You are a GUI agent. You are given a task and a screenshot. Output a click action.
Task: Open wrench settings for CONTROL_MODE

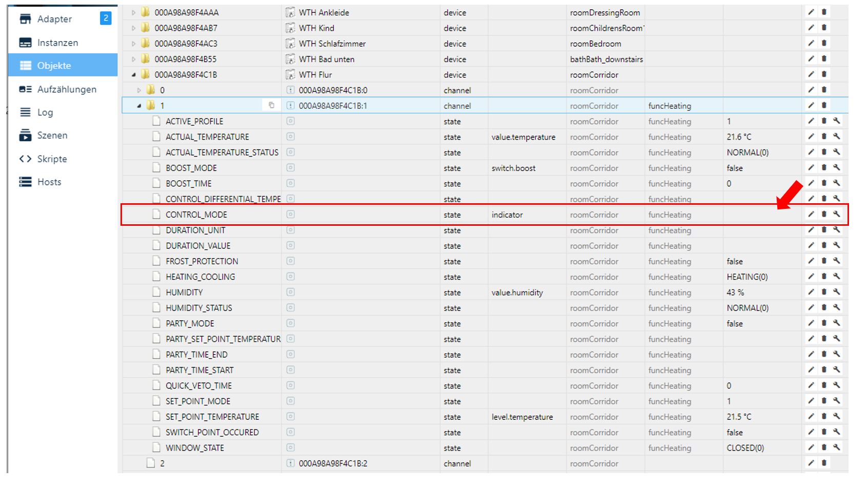point(836,215)
